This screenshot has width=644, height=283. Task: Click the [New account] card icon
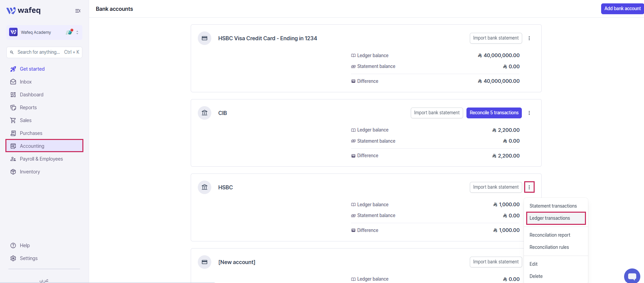click(205, 262)
